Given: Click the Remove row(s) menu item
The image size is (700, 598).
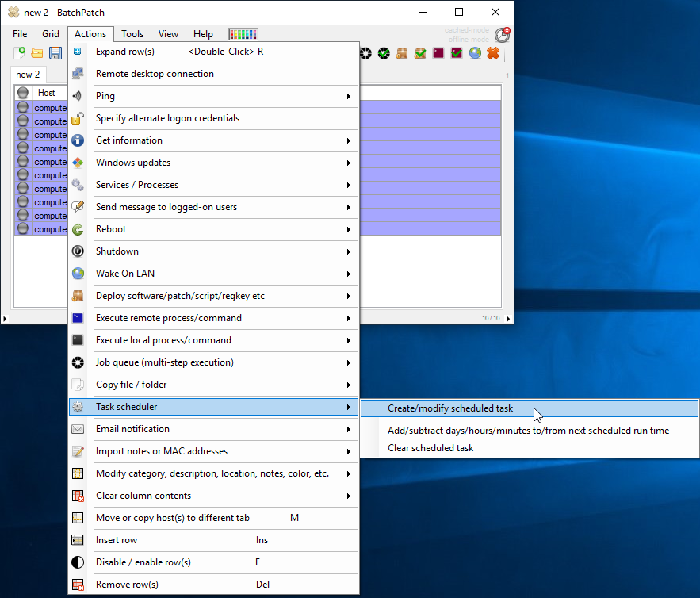Looking at the screenshot, I should point(213,585).
